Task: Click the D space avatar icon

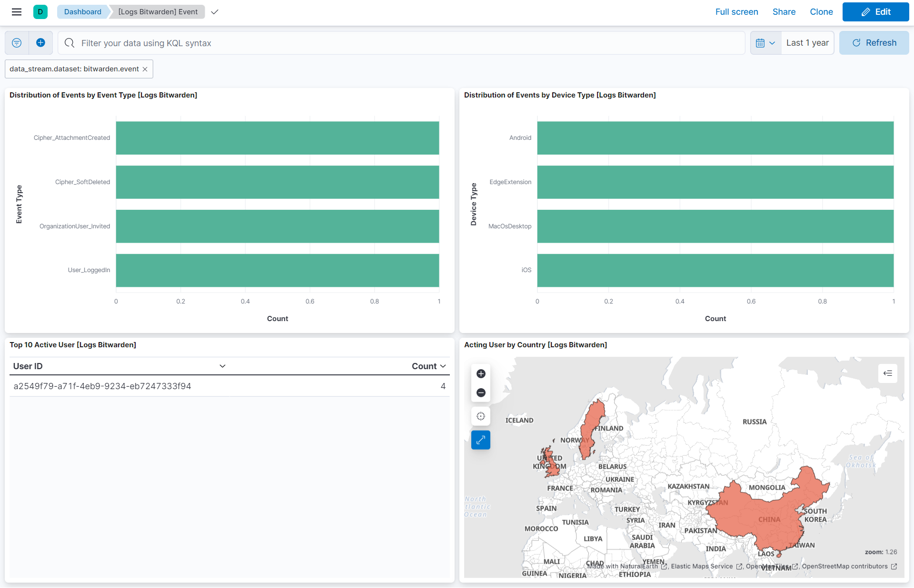Action: 40,12
